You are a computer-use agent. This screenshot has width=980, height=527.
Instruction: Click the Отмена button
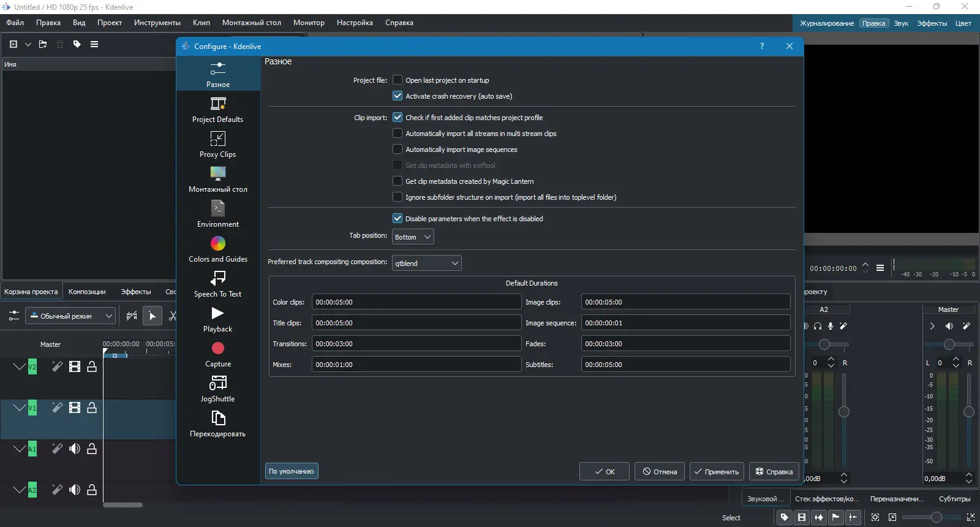tap(660, 471)
